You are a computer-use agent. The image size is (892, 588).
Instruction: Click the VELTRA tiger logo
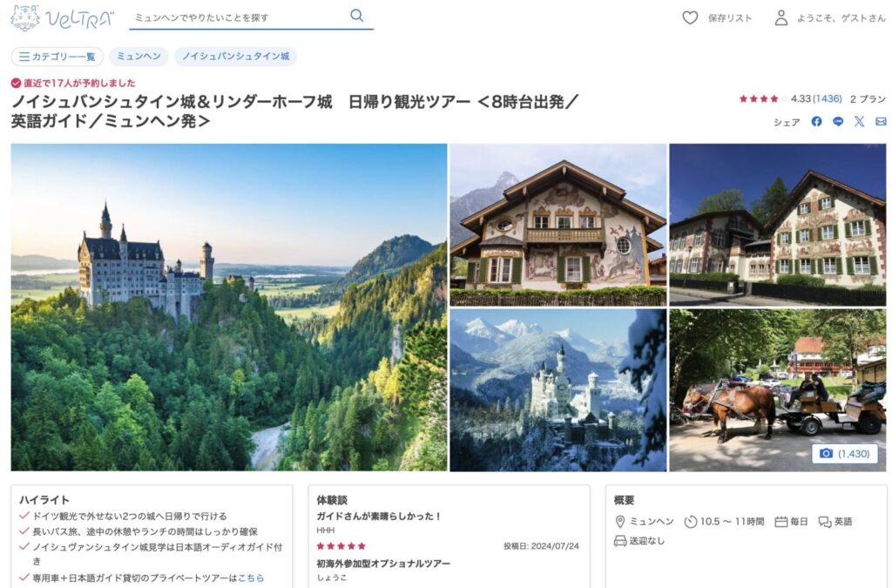click(25, 17)
